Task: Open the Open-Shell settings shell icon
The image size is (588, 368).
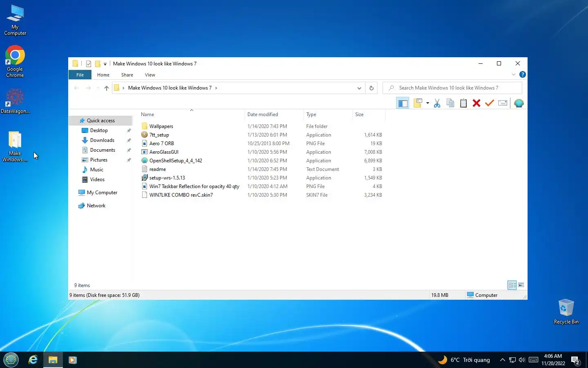Action: (x=519, y=103)
